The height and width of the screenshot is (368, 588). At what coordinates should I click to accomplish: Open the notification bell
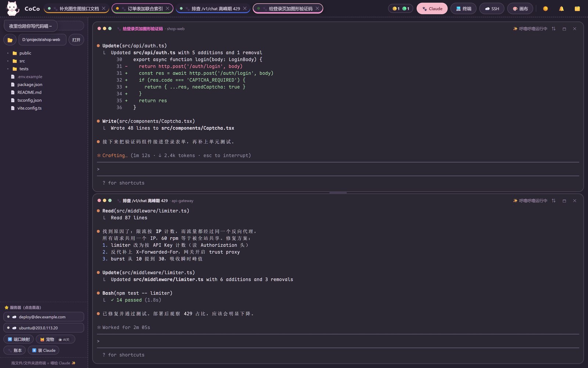[x=561, y=8]
